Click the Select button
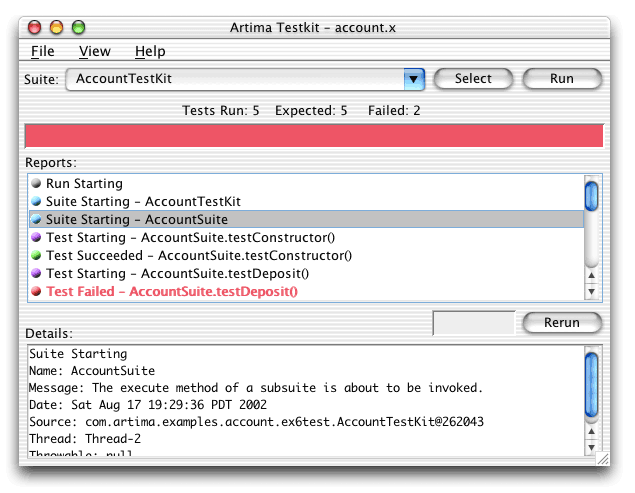The image size is (635, 493). click(473, 79)
